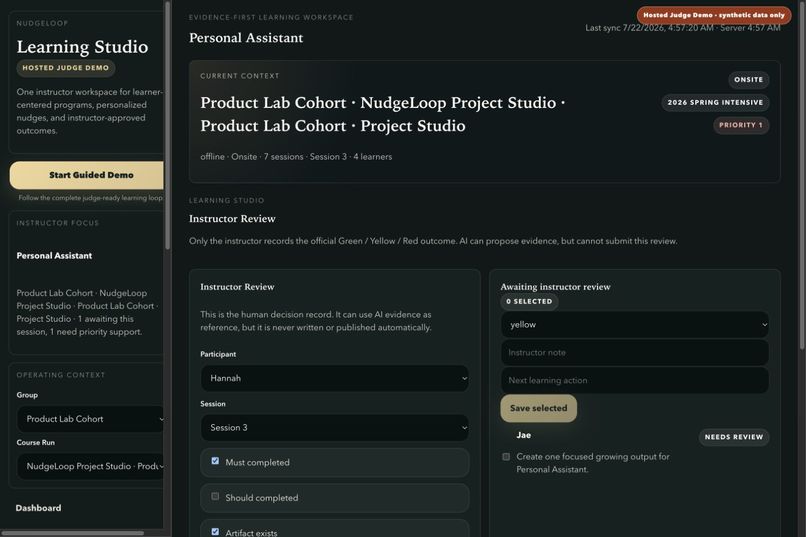Click the sidebar vertical scrollbar
The width and height of the screenshot is (806, 537).
point(168,126)
